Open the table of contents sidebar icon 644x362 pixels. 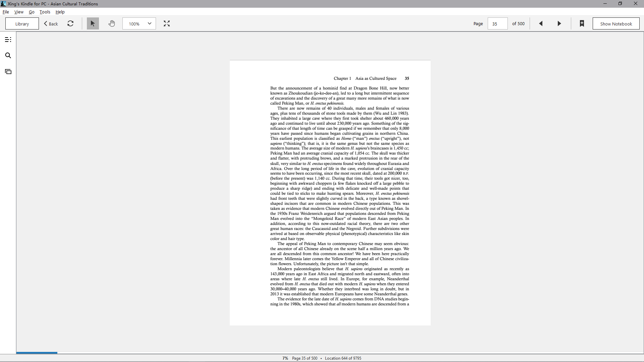(8, 40)
